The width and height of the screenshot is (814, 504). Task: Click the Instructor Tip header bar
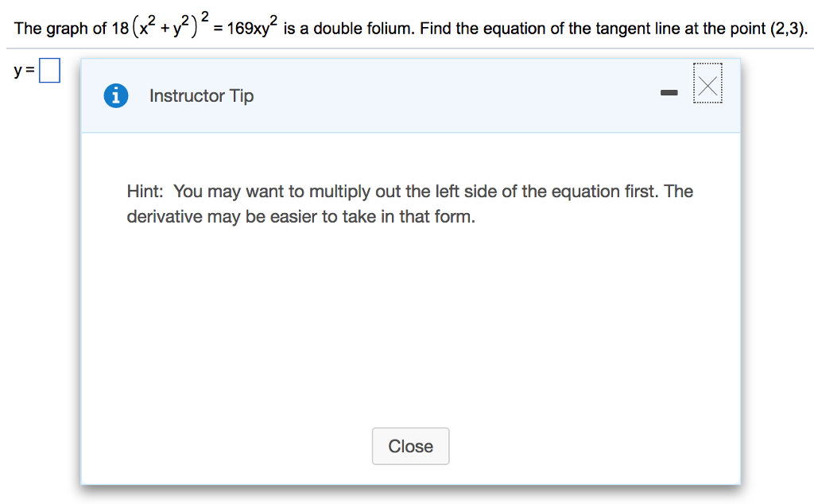(x=397, y=95)
